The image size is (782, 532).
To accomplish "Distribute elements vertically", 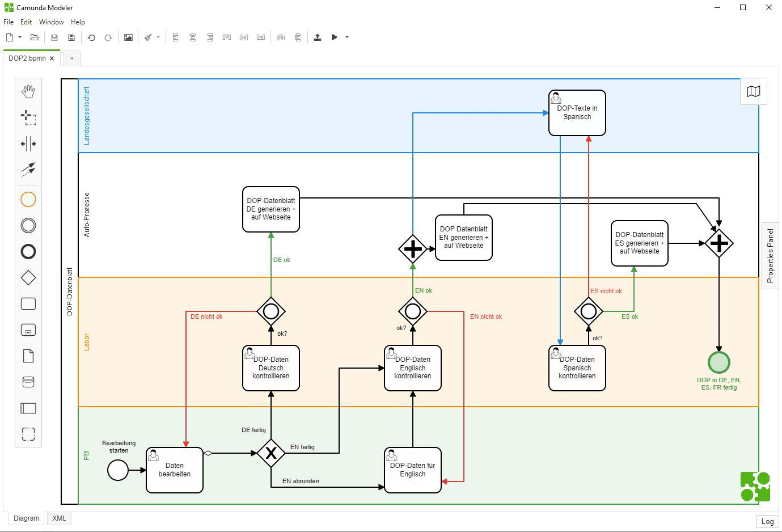I will click(x=298, y=37).
